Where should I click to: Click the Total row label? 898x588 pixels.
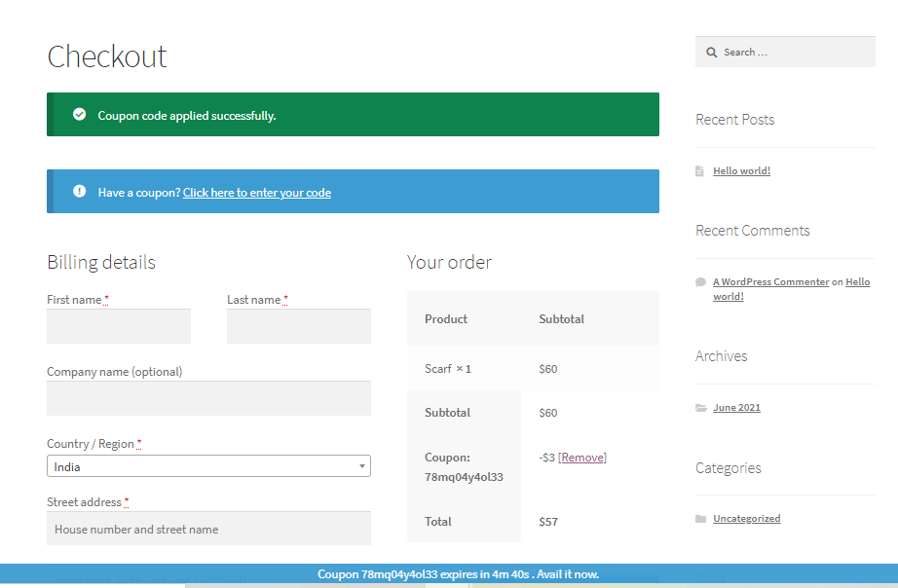tap(438, 522)
